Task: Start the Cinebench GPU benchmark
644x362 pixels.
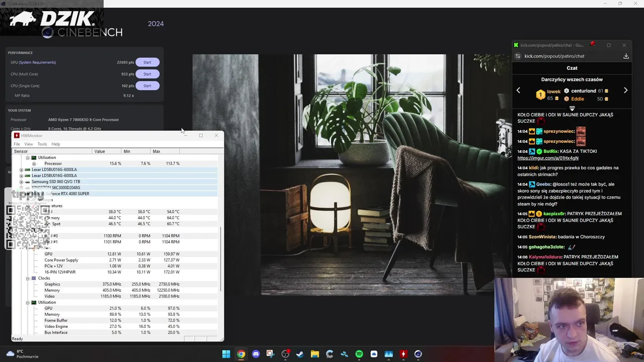Action: [x=147, y=62]
